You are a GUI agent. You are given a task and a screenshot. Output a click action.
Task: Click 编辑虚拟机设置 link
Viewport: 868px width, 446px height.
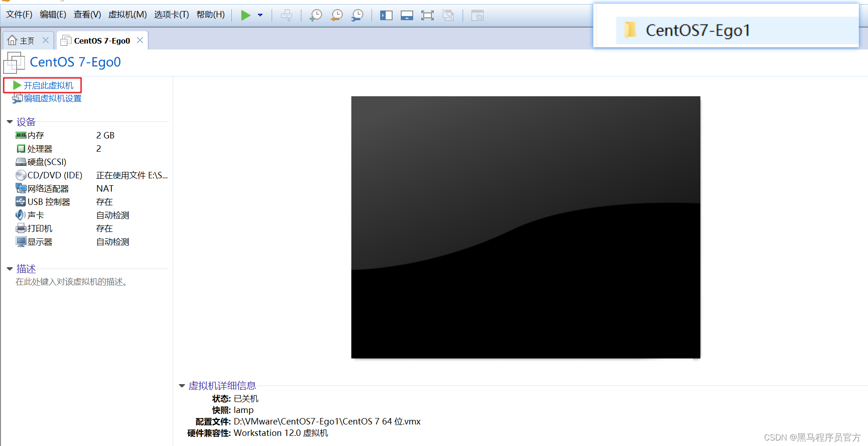click(53, 99)
